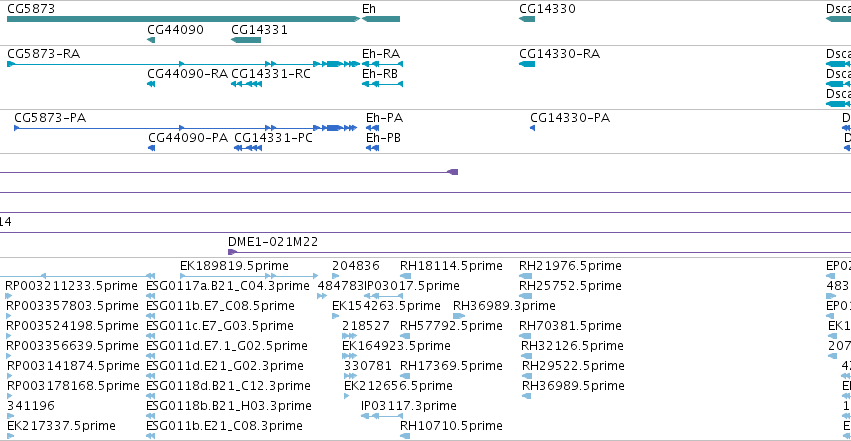Viewport: 851px width, 441px height.
Task: Select EST RH21976.5prime
Action: tap(570, 266)
